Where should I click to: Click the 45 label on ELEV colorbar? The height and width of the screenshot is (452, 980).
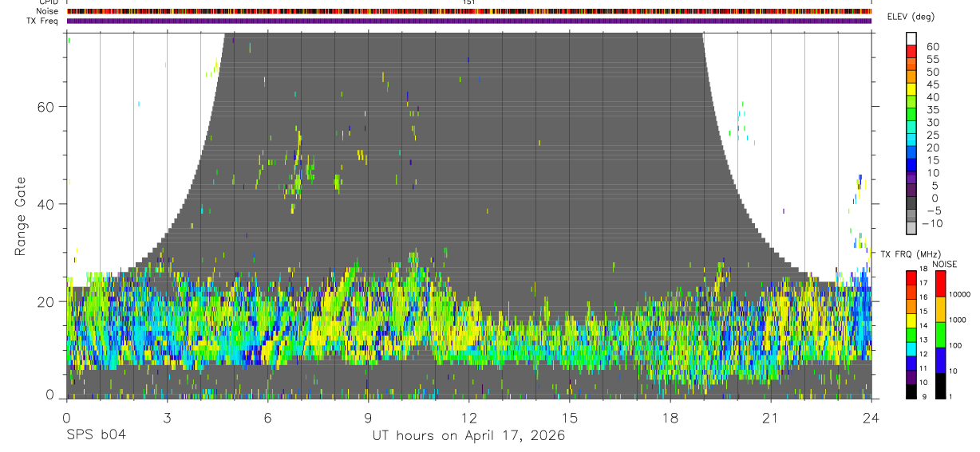(x=933, y=85)
